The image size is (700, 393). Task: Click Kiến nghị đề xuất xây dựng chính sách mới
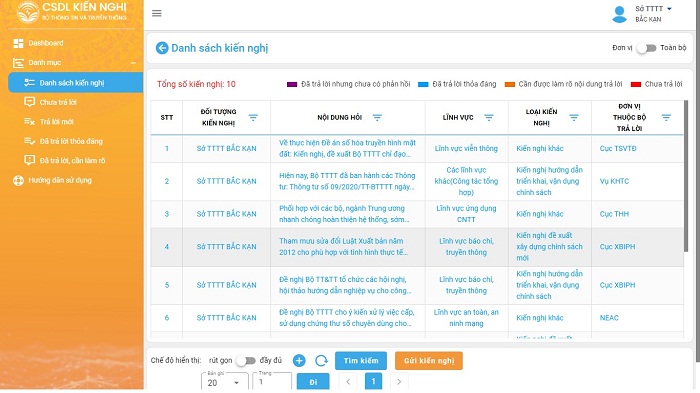[549, 247]
